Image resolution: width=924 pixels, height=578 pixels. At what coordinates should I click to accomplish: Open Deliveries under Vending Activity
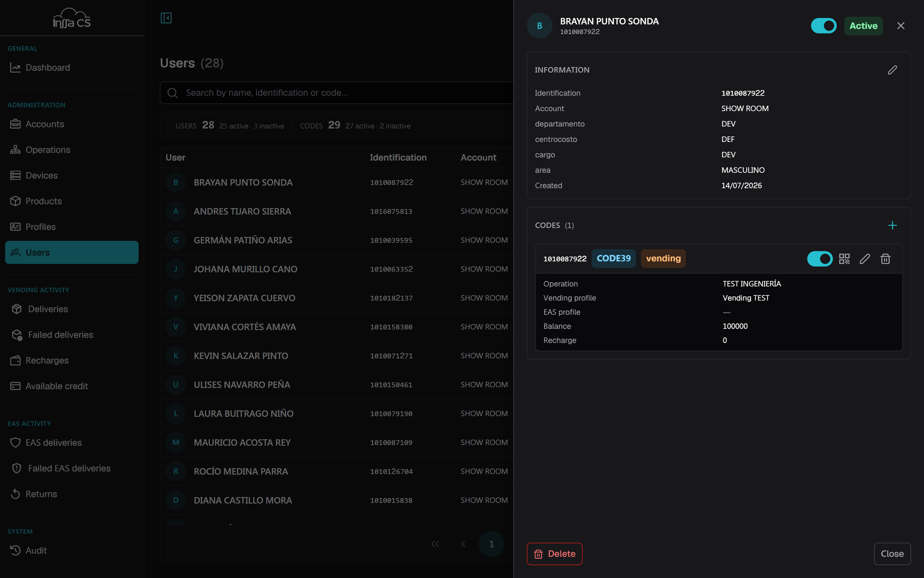(x=72, y=309)
